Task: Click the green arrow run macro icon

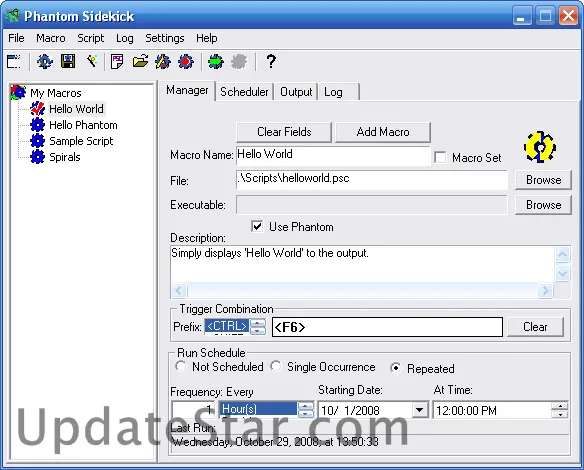Action: point(216,61)
